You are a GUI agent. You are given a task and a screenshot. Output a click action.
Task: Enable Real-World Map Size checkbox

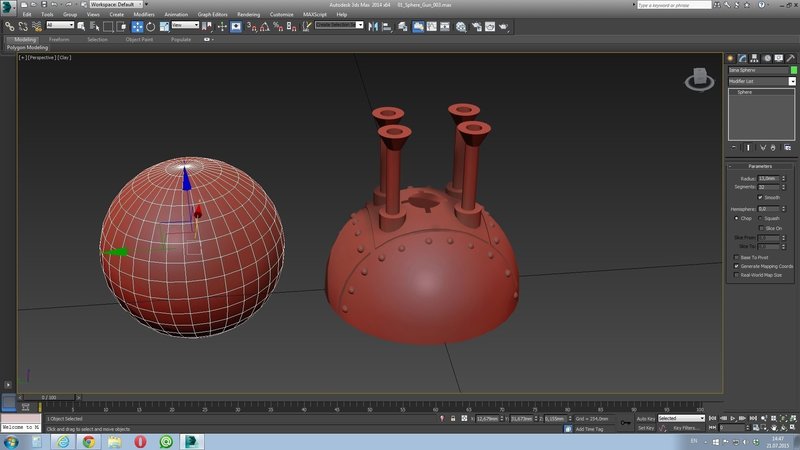[736, 274]
